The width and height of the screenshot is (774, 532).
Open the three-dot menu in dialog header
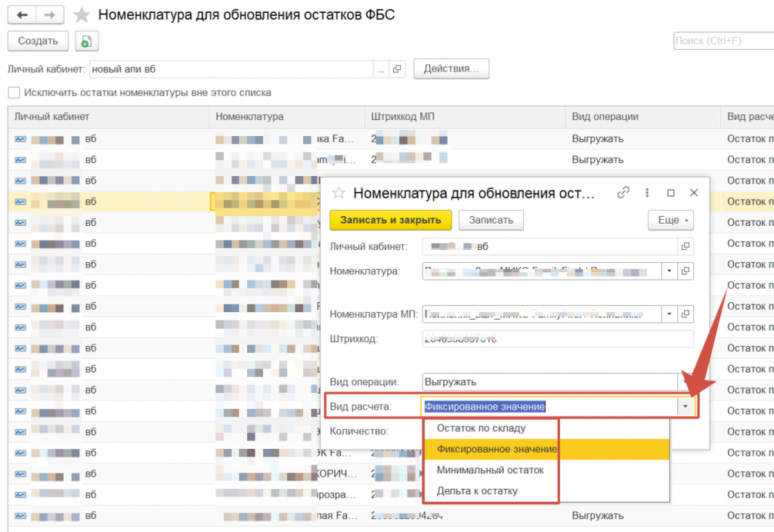coord(648,193)
